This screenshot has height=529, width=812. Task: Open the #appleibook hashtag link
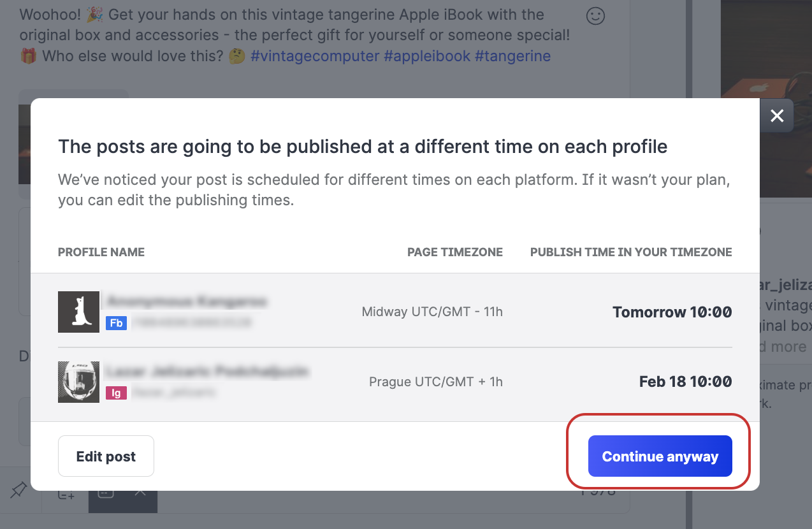tap(427, 56)
